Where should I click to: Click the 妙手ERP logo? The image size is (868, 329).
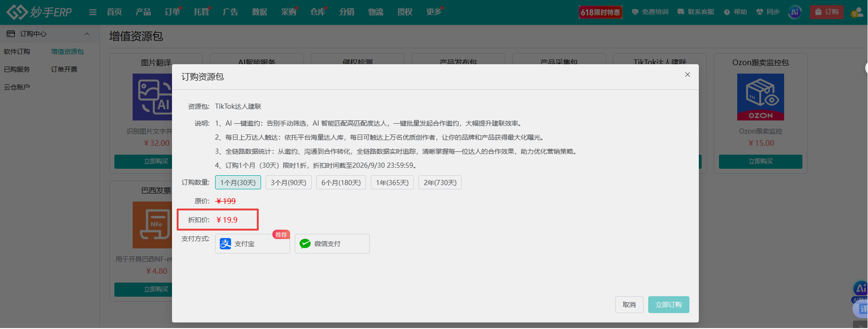point(39,12)
